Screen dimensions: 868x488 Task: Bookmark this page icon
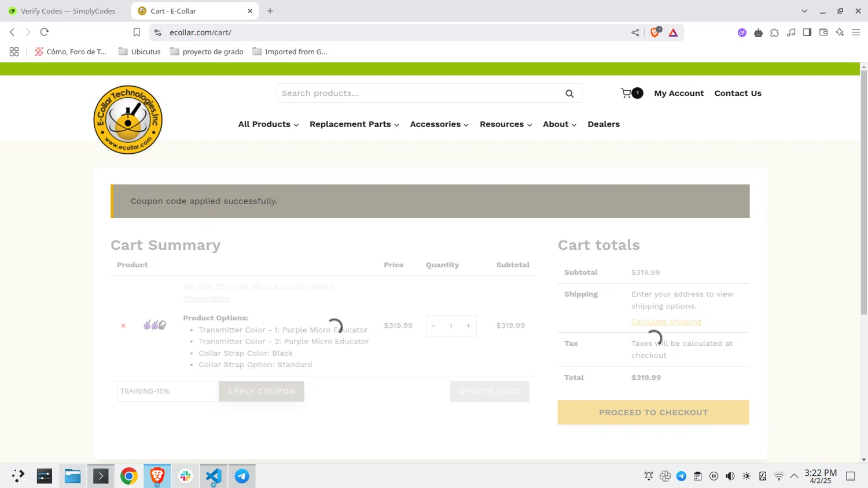[137, 32]
